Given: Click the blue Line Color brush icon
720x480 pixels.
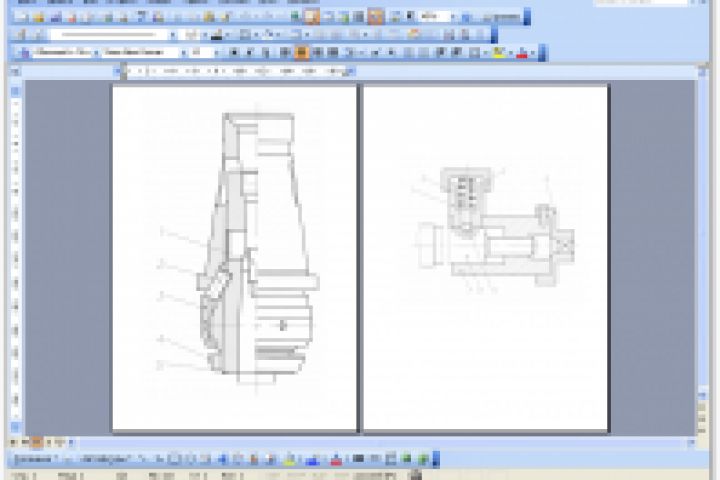Looking at the screenshot, I should tap(313, 459).
